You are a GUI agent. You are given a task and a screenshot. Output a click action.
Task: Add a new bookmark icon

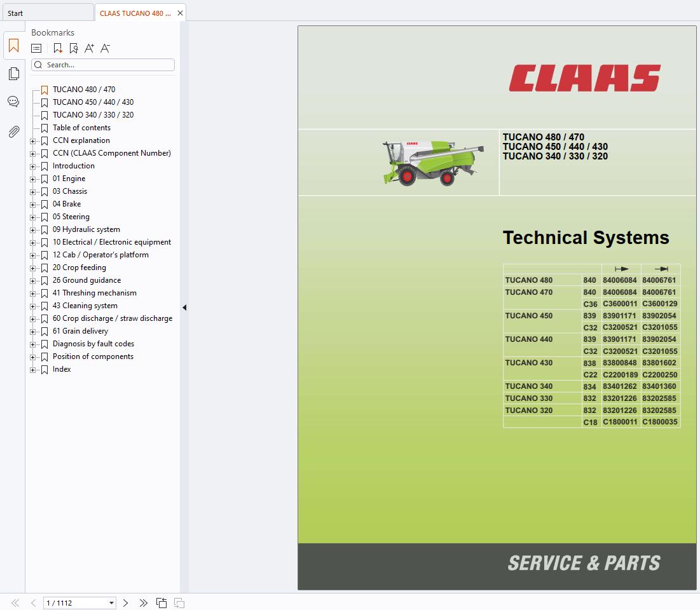(x=58, y=48)
